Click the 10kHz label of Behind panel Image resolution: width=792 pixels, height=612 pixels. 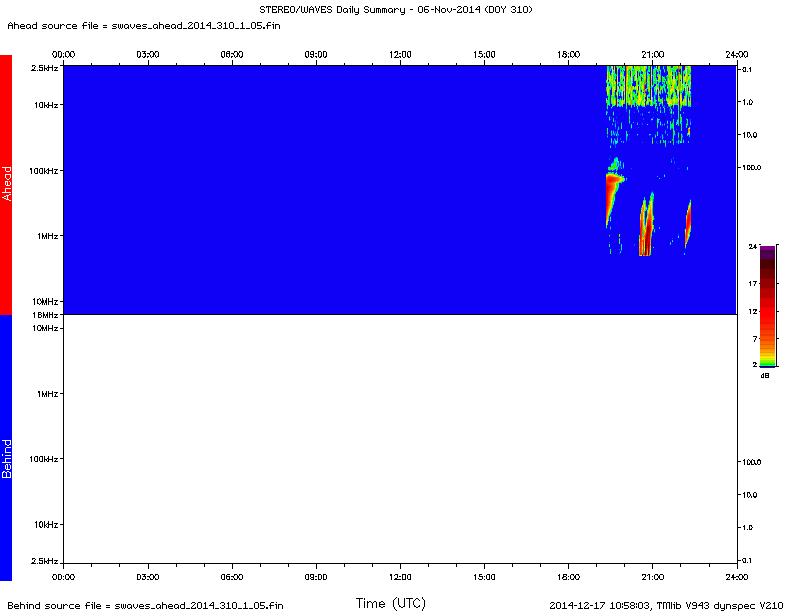point(46,525)
